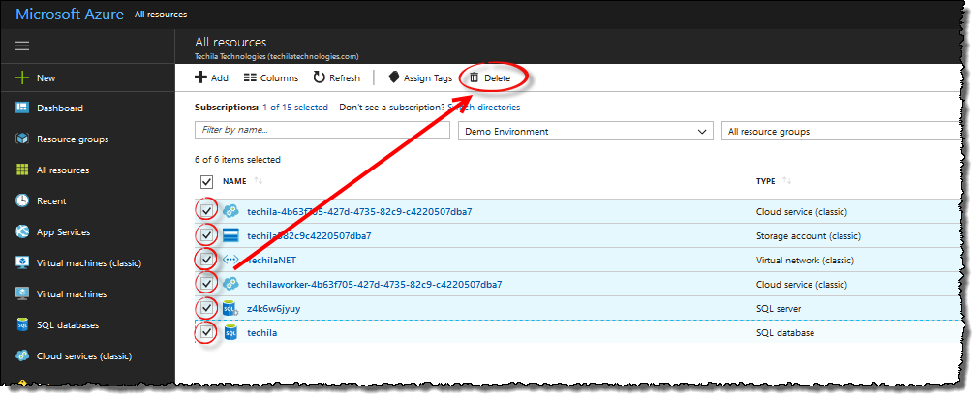980x401 pixels.
Task: Click the Assign Tags tag icon
Action: (x=394, y=77)
